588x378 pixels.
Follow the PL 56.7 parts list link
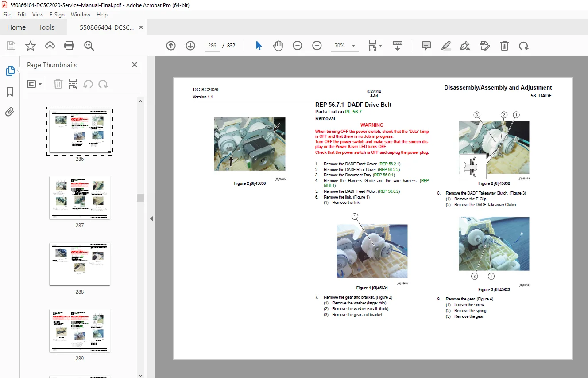point(353,112)
